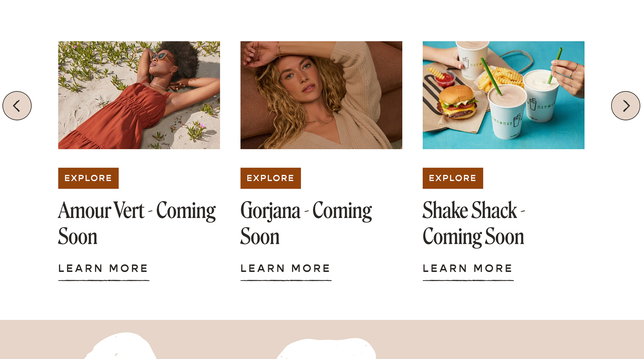Click Explore button above Amour Vert

coord(88,178)
